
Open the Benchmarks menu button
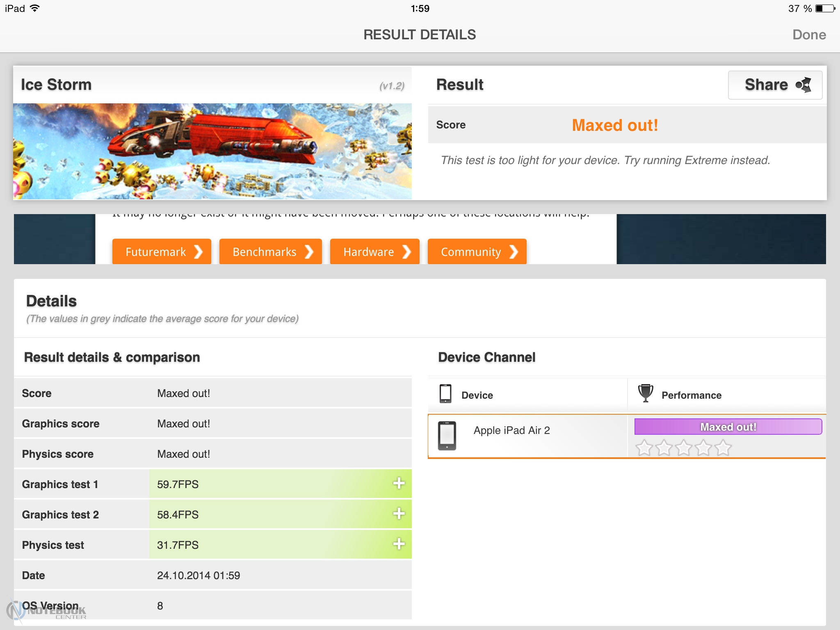(270, 251)
